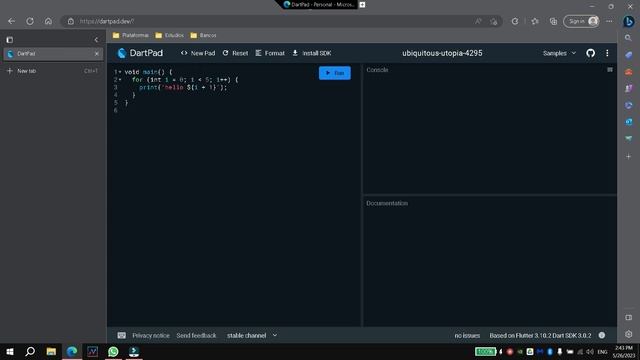Click the DartPad logo
Screen dimensions: 640x360
coord(140,53)
